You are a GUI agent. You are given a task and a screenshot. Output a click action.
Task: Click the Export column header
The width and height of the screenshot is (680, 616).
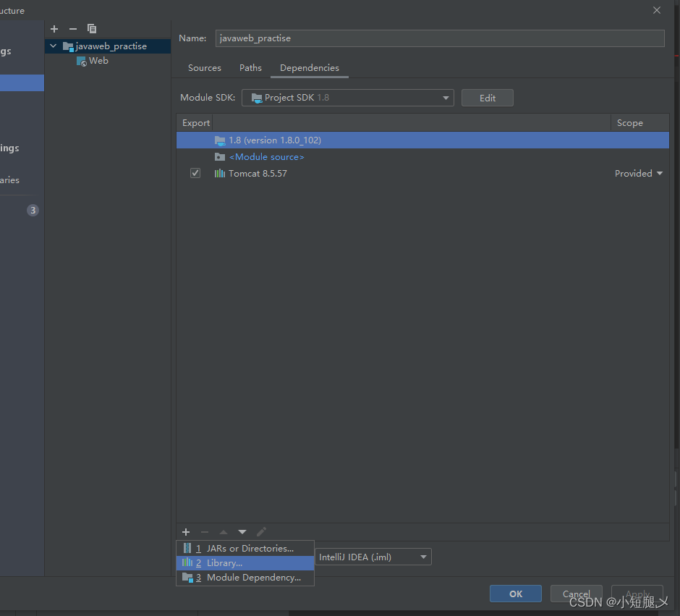click(x=195, y=123)
